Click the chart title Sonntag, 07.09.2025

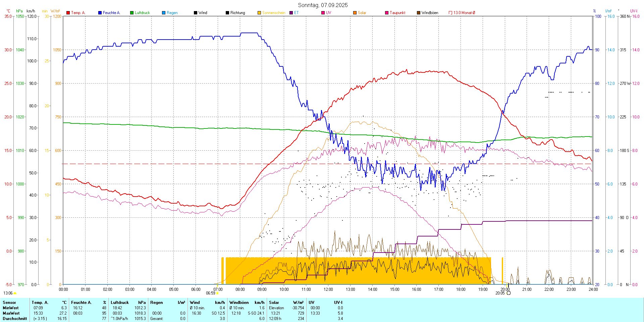tap(323, 5)
